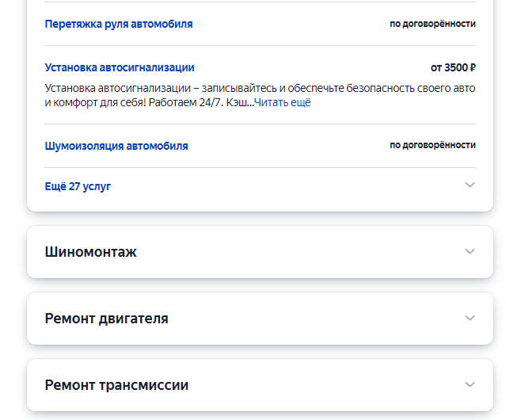Select the Ремонт двигателя section title

(x=106, y=319)
